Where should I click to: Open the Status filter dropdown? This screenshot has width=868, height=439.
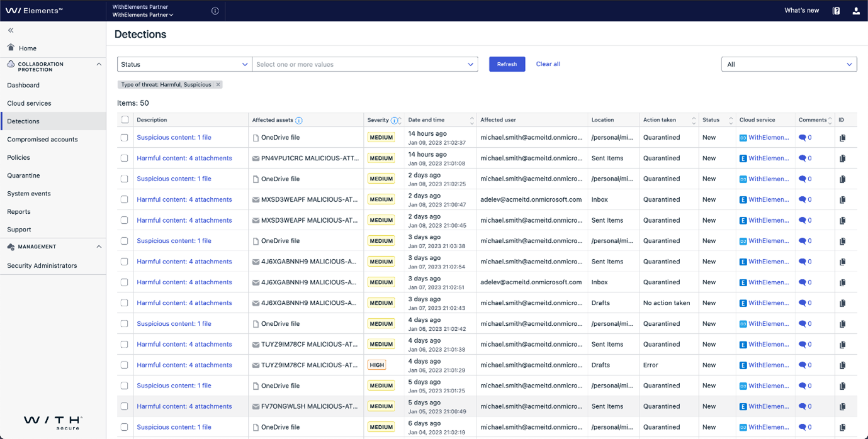(184, 64)
